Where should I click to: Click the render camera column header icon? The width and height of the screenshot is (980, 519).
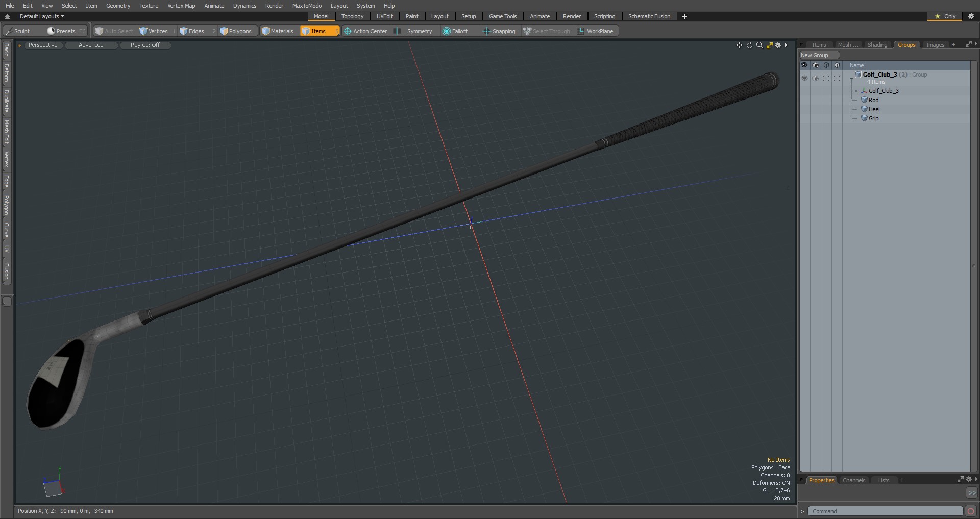815,65
